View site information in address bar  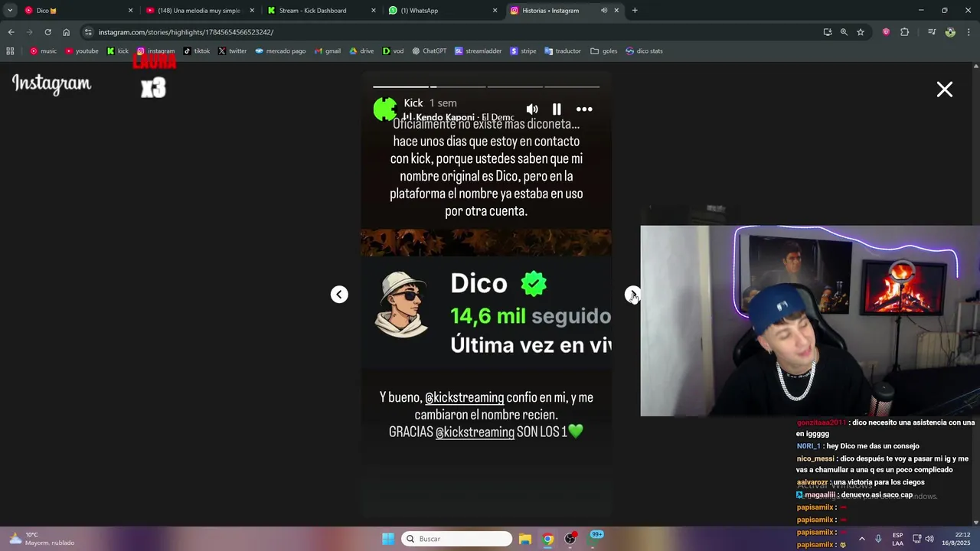(88, 32)
